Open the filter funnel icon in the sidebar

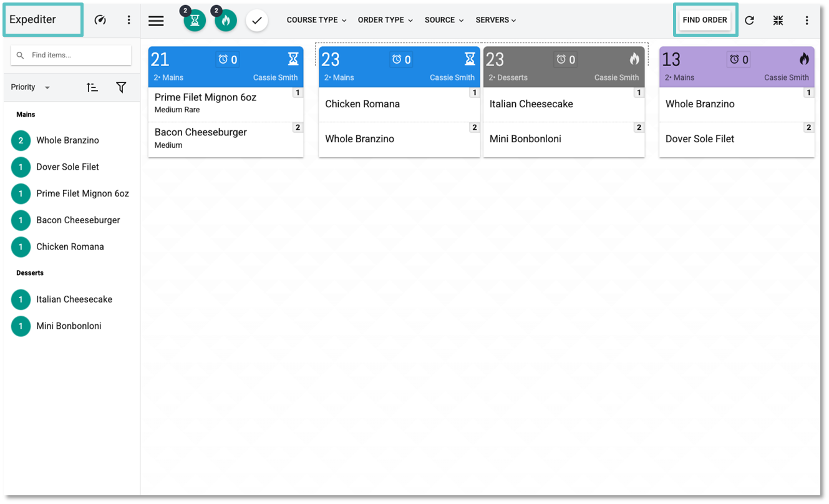(x=121, y=87)
